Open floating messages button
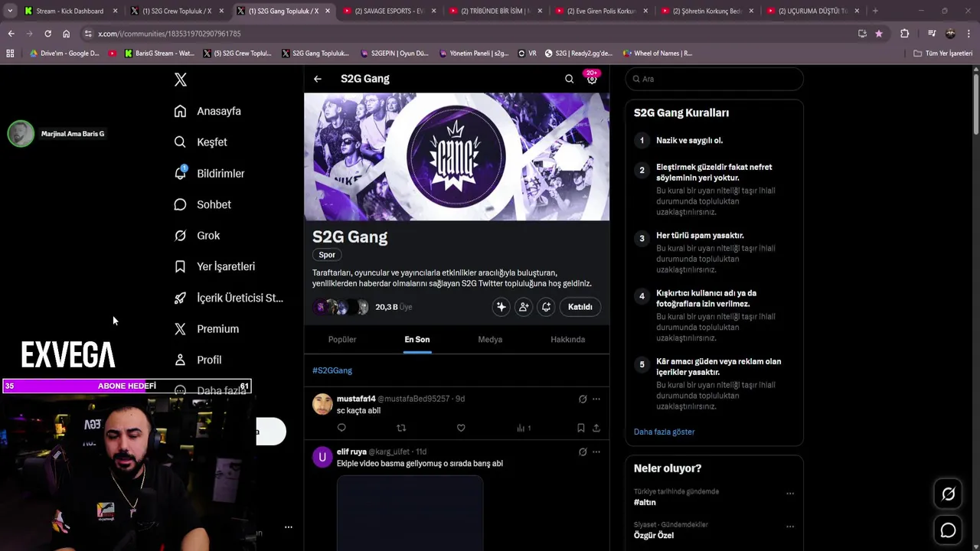This screenshot has width=980, height=551. tap(948, 530)
